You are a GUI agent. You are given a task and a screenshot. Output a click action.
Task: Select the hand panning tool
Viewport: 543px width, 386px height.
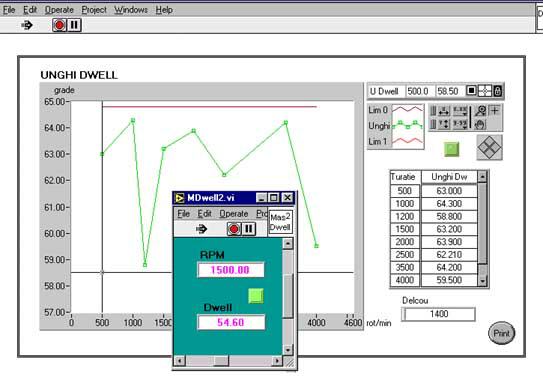click(480, 124)
